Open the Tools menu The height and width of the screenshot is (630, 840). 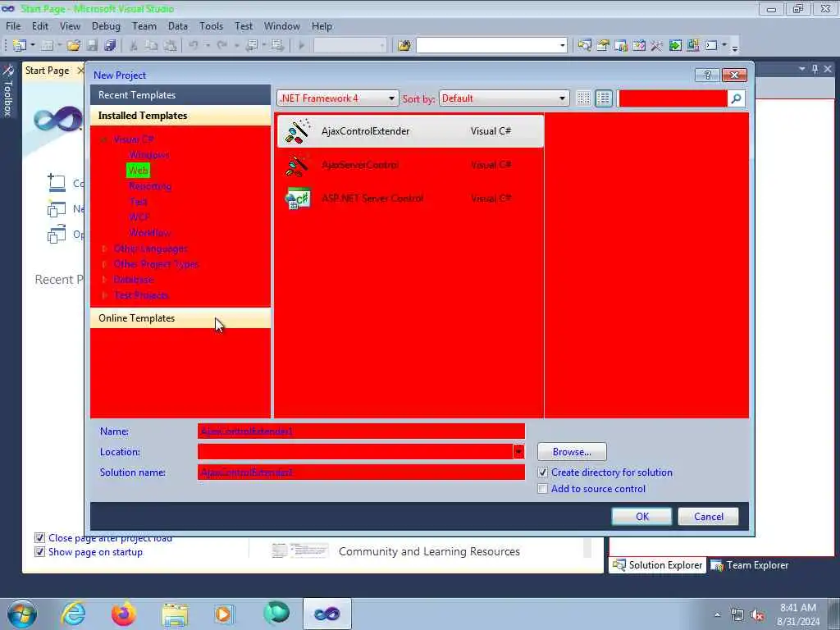[211, 25]
